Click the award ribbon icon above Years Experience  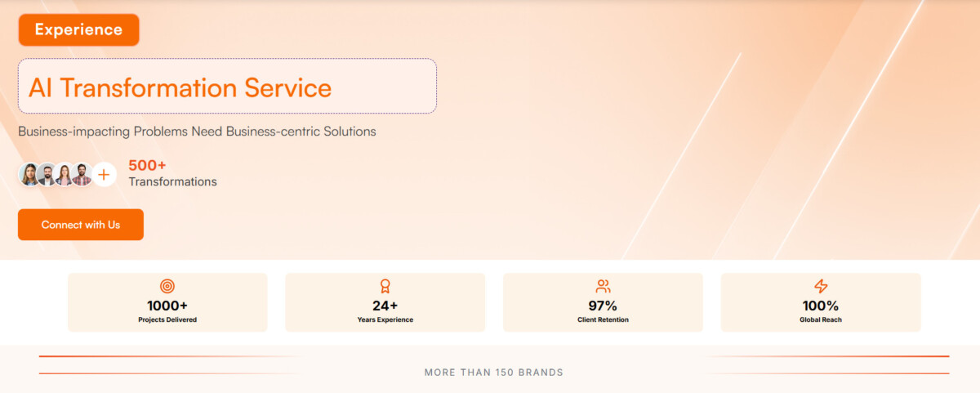click(x=385, y=286)
